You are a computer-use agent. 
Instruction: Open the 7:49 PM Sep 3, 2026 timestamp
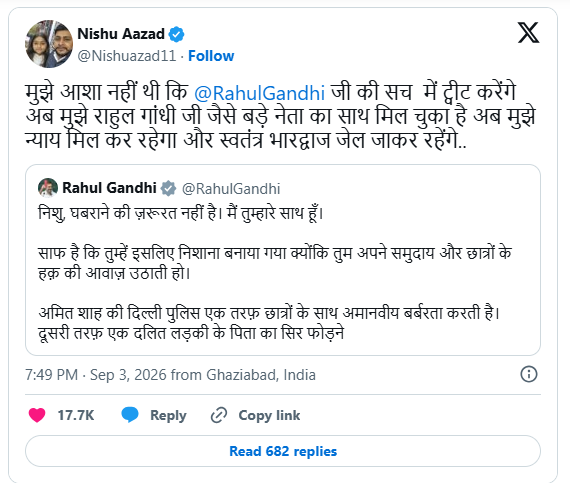click(x=170, y=375)
